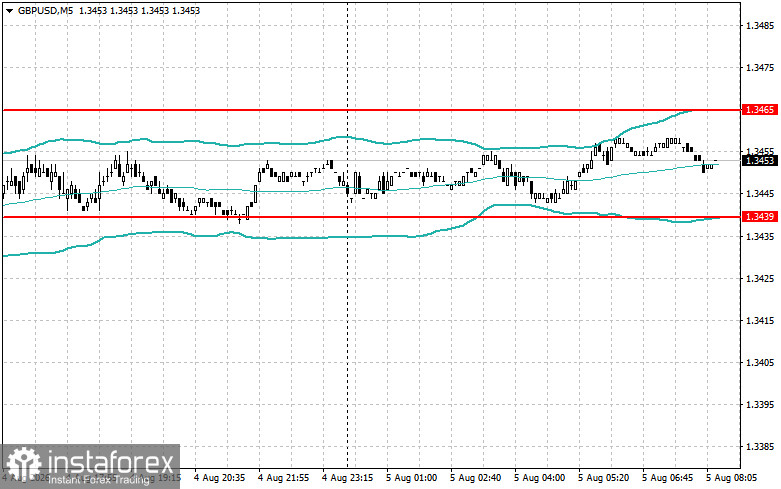This screenshot has height=489, width=781.
Task: Select the 1.3395 price scale value
Action: pos(760,404)
